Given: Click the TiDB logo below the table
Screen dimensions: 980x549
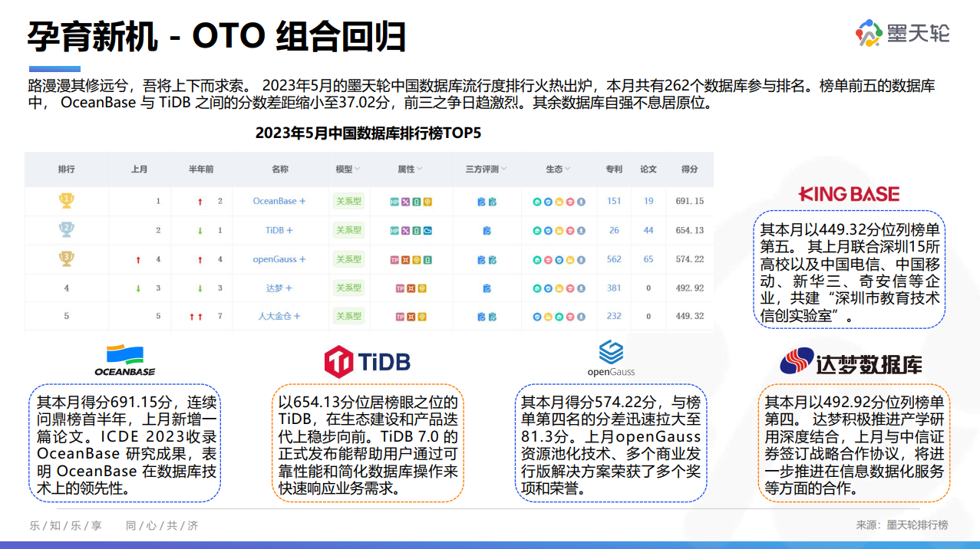Looking at the screenshot, I should coord(367,362).
